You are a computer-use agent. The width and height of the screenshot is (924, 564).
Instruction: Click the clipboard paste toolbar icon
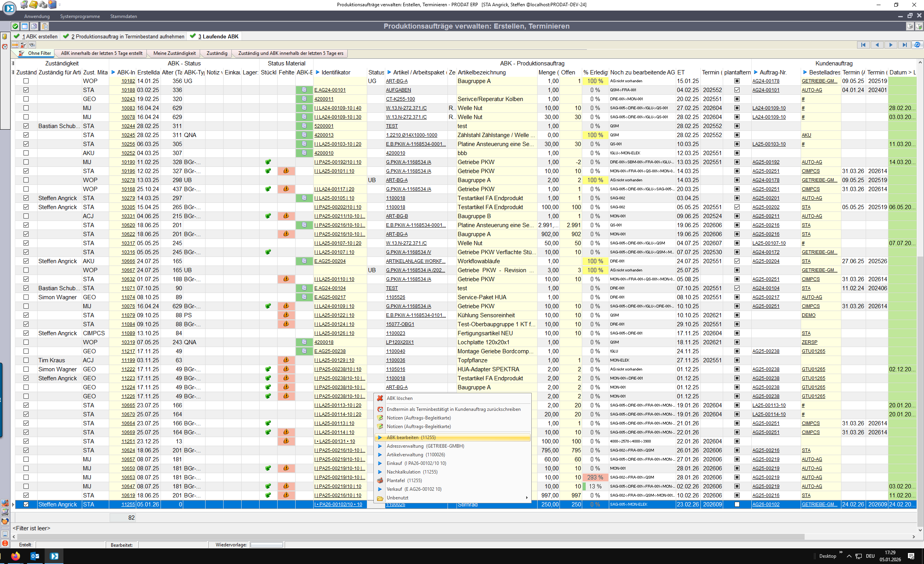45,26
